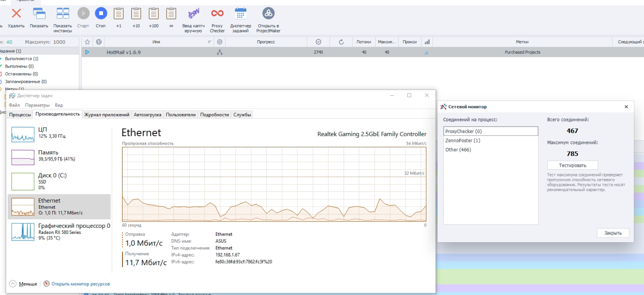The height and width of the screenshot is (295, 644).
Task: Open the task scheduler (Диспетчер заданий)
Action: click(x=241, y=14)
